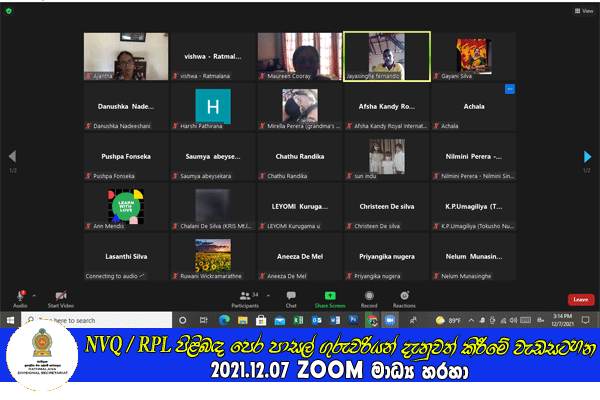Click K.P.Umagiliya's name tile
The width and height of the screenshot is (600, 400).
(x=474, y=207)
